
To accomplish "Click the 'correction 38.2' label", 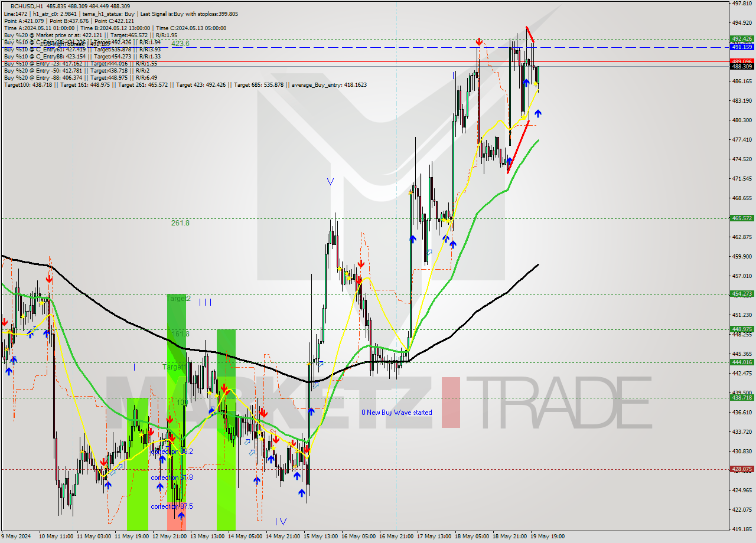I will tap(171, 451).
